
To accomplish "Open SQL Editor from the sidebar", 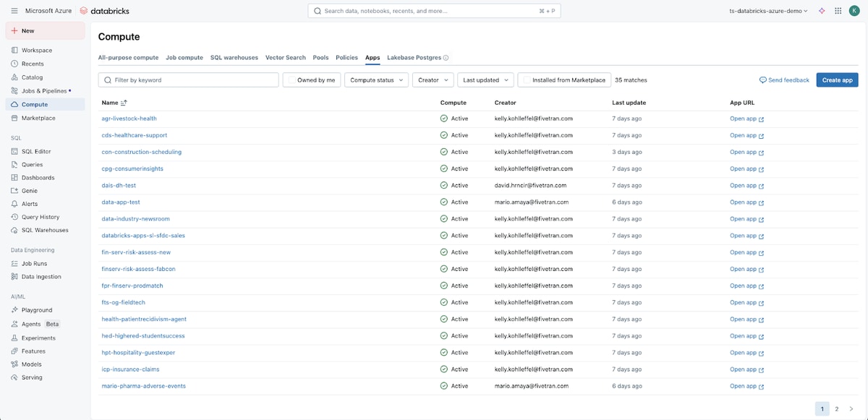I will 36,151.
